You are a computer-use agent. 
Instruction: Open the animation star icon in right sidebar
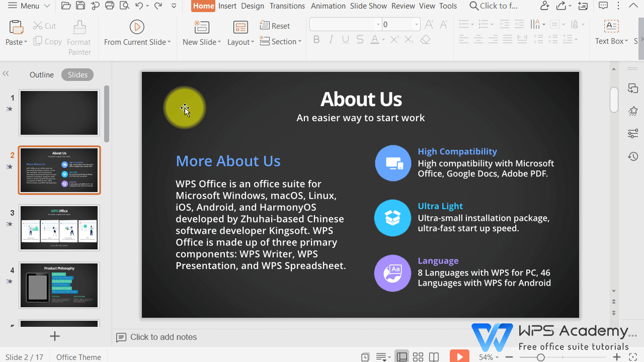[x=633, y=111]
